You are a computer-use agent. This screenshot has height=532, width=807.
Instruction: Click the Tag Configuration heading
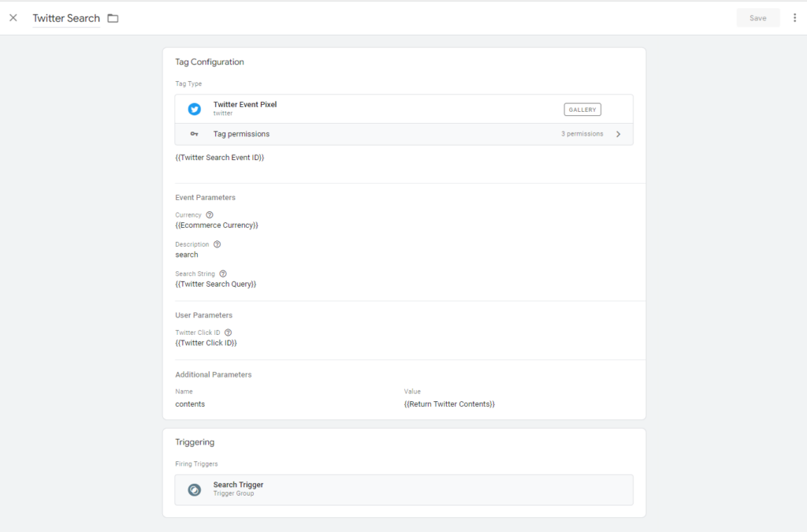pyautogui.click(x=210, y=62)
